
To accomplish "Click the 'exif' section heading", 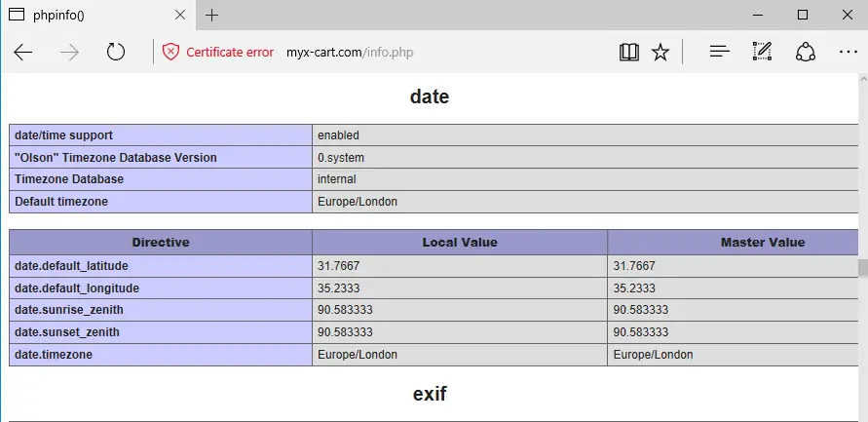I will point(430,394).
